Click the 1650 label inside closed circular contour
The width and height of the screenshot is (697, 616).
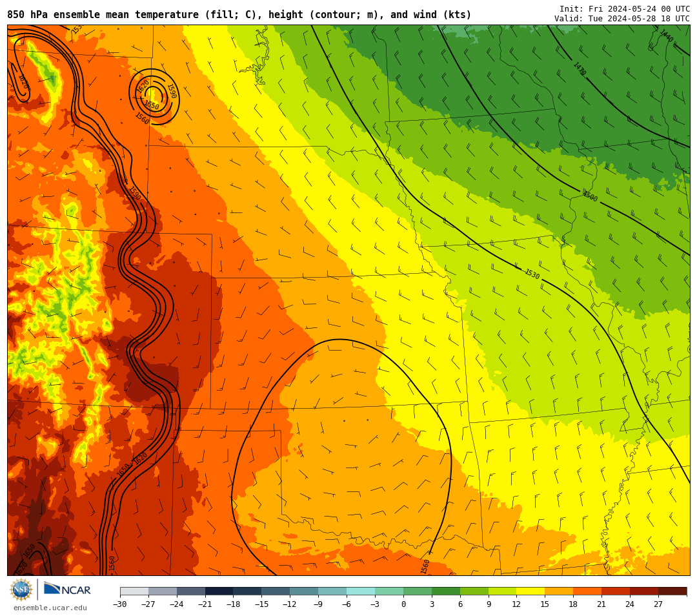point(152,105)
